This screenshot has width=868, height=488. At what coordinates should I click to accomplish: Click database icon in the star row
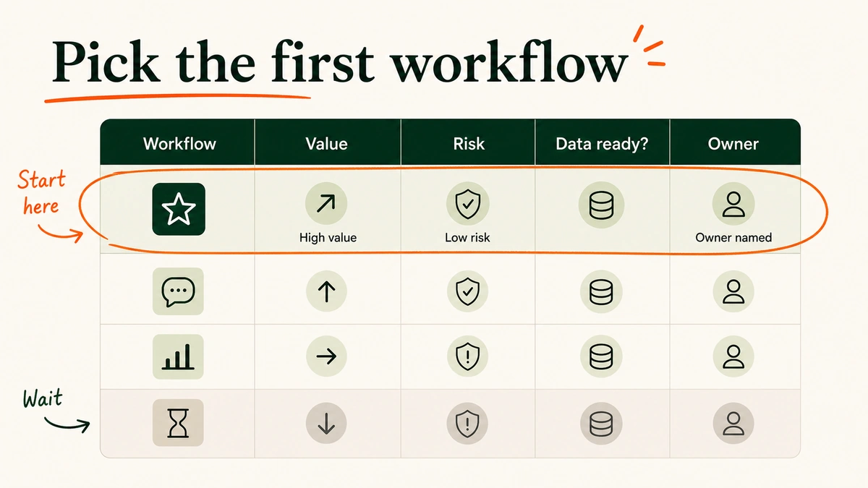click(601, 207)
